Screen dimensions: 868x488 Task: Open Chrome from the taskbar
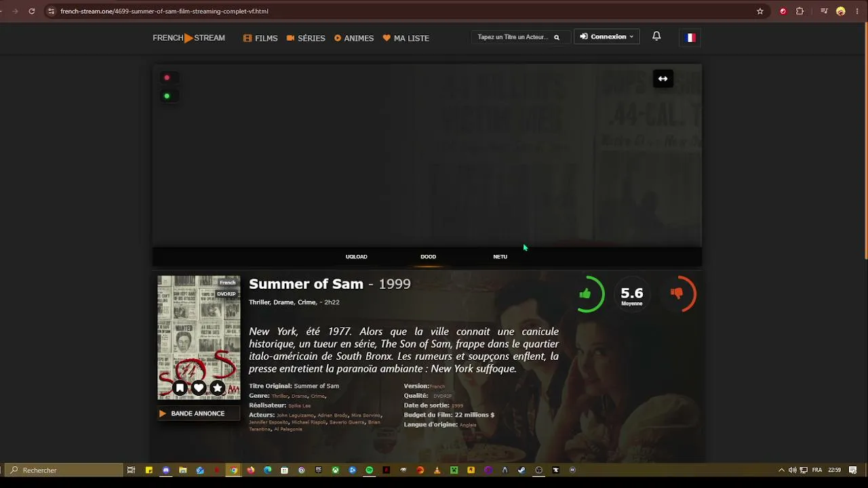tap(233, 470)
